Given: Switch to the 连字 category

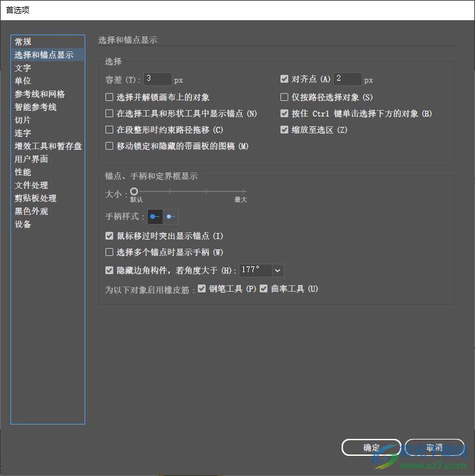Looking at the screenshot, I should click(x=47, y=133).
